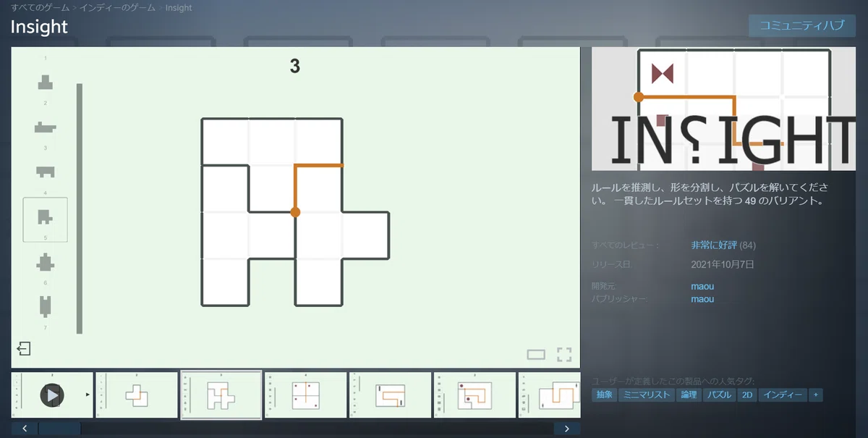Image resolution: width=868 pixels, height=438 pixels.
Task: Select level 3 shape icon in sidebar
Action: 45,172
